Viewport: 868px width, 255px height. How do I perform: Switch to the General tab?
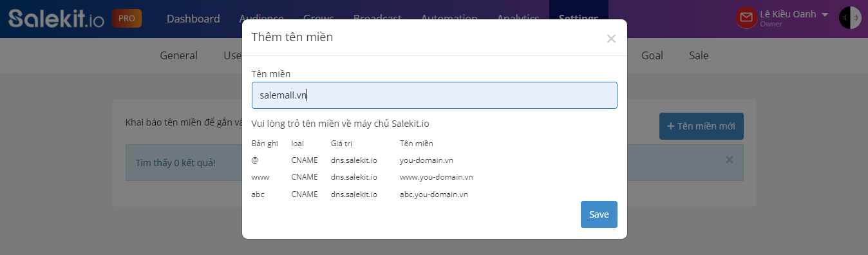(178, 55)
